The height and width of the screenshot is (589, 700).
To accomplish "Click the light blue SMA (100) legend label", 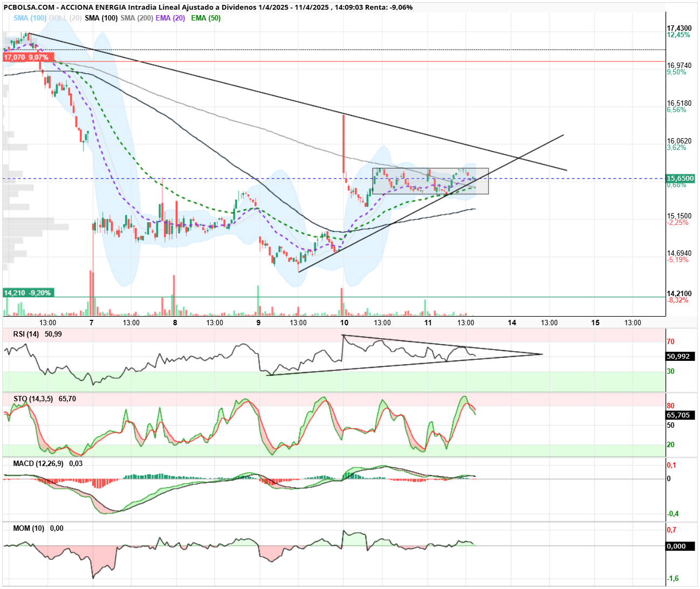I will click(x=30, y=18).
